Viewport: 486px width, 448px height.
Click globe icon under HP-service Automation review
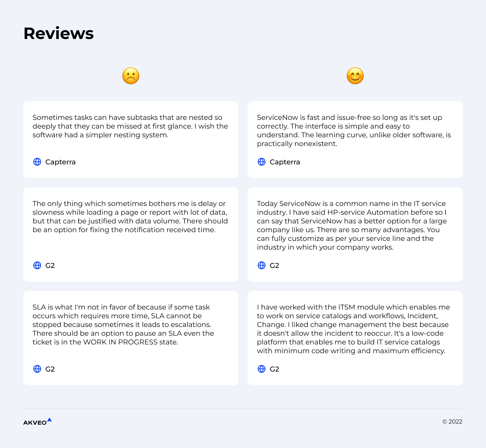click(x=262, y=265)
